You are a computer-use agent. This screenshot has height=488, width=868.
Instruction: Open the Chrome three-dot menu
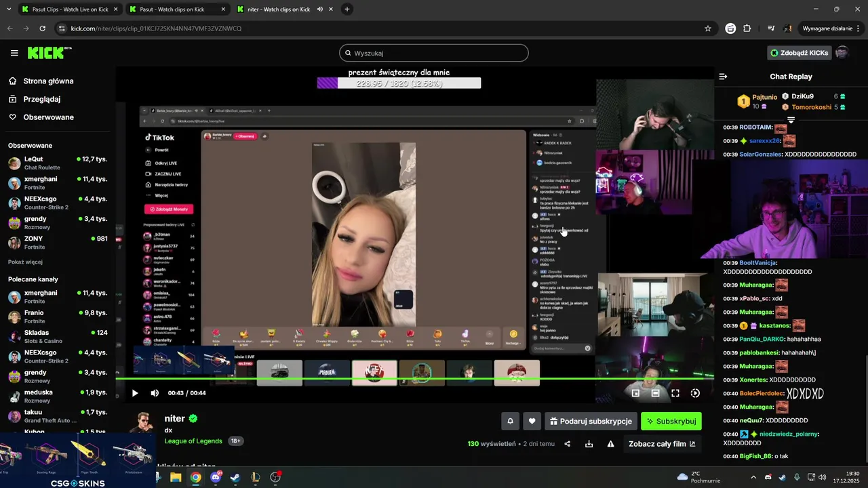[x=859, y=28]
